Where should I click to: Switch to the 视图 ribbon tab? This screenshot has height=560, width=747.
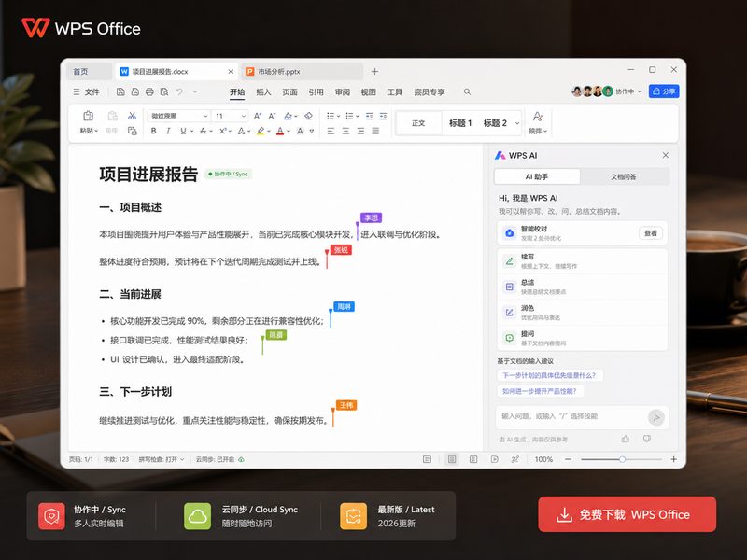368,91
